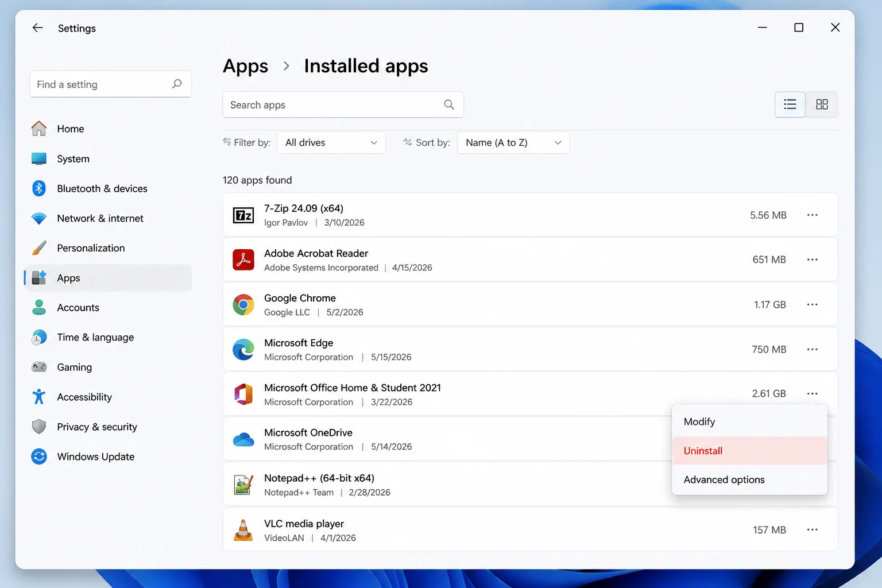Viewport: 882px width, 588px height.
Task: Click the Notepad++ Team publisher text
Action: tap(299, 493)
